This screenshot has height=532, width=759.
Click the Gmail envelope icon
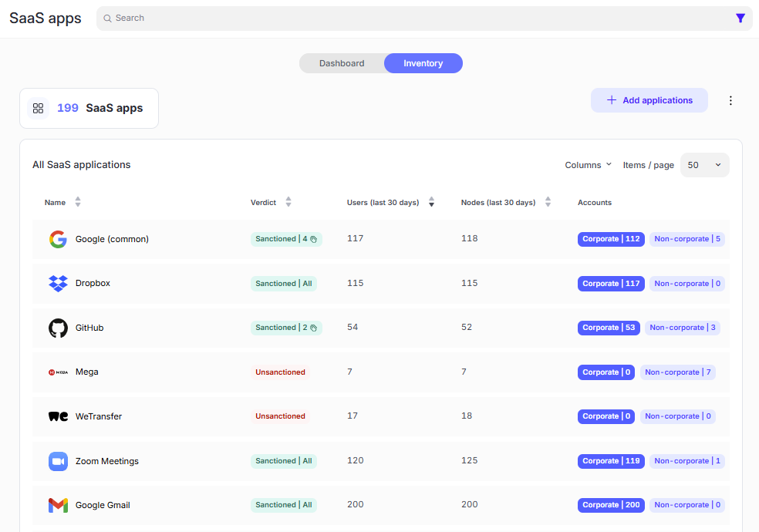(58, 505)
